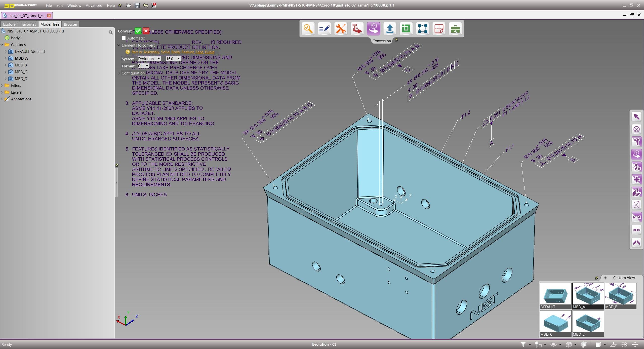644x349 pixels.
Task: Click the plane normal arrow status icon
Action: tap(614, 344)
